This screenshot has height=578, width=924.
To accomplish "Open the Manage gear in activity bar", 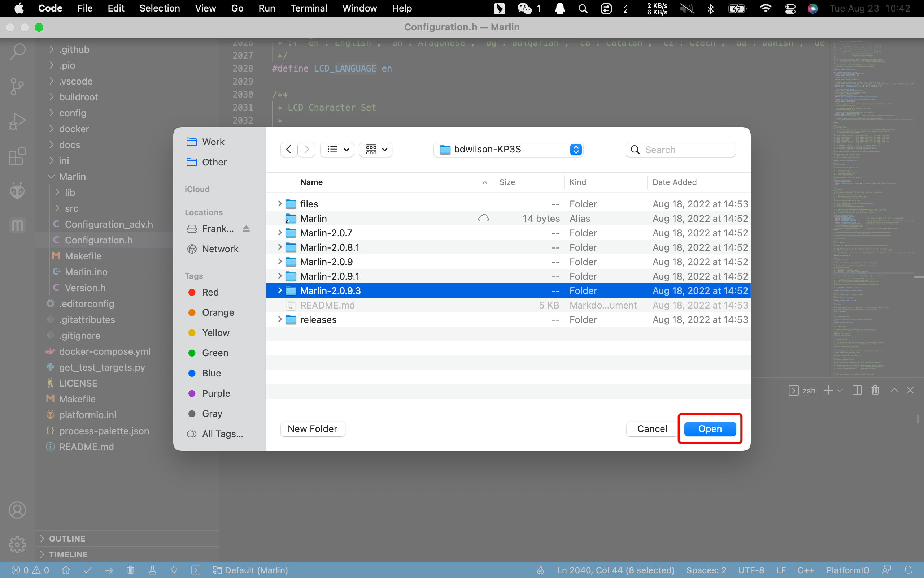I will (x=17, y=544).
